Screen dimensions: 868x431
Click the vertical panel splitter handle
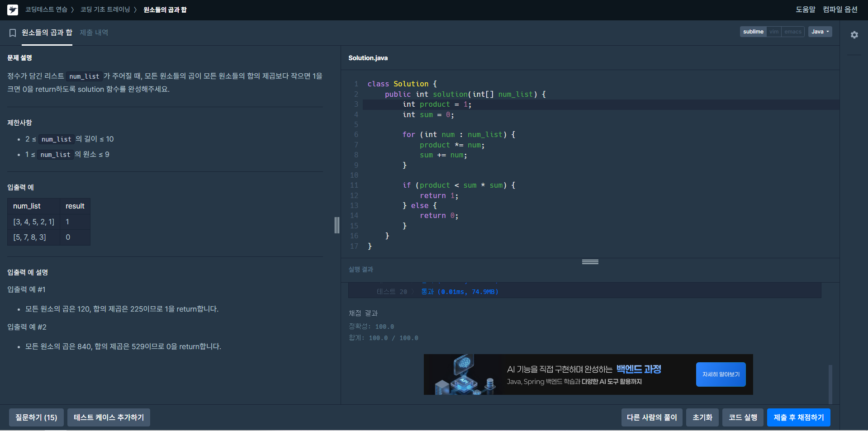pyautogui.click(x=337, y=225)
